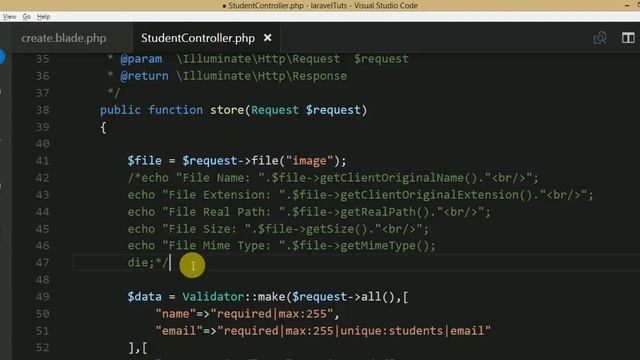640x360 pixels.
Task: Click the $file variable on line 41
Action: (x=144, y=161)
